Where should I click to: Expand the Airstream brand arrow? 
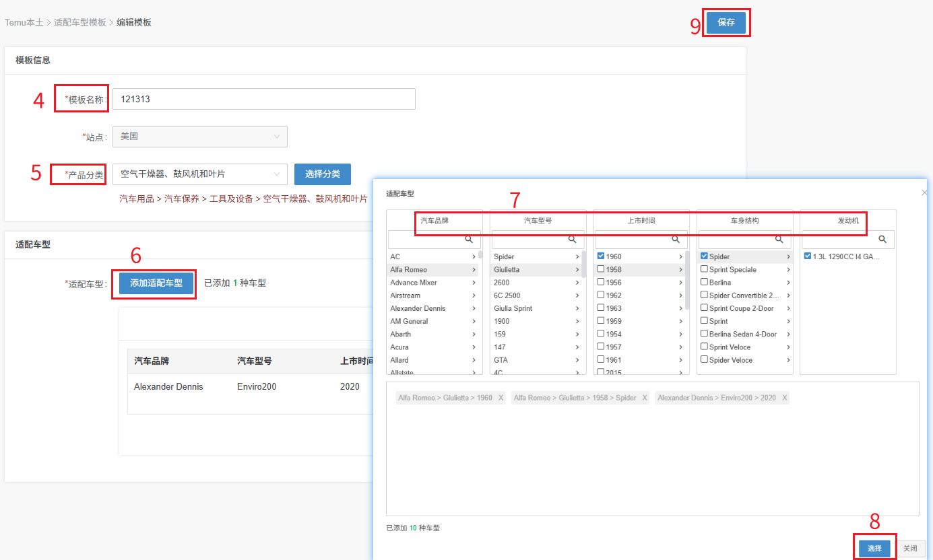(x=474, y=295)
